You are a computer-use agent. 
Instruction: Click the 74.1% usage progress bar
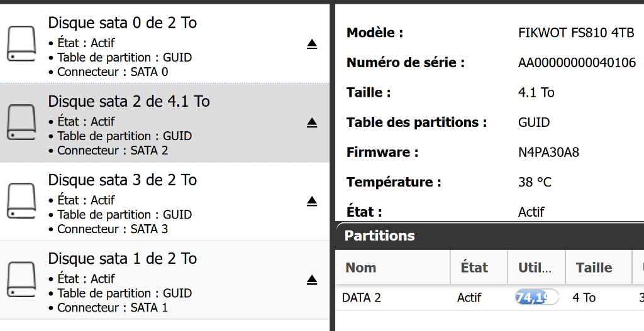coord(536,298)
